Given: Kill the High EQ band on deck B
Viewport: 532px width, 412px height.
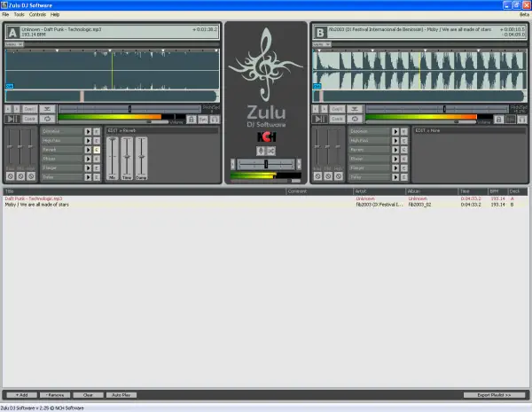Looking at the screenshot, I should pos(339,176).
